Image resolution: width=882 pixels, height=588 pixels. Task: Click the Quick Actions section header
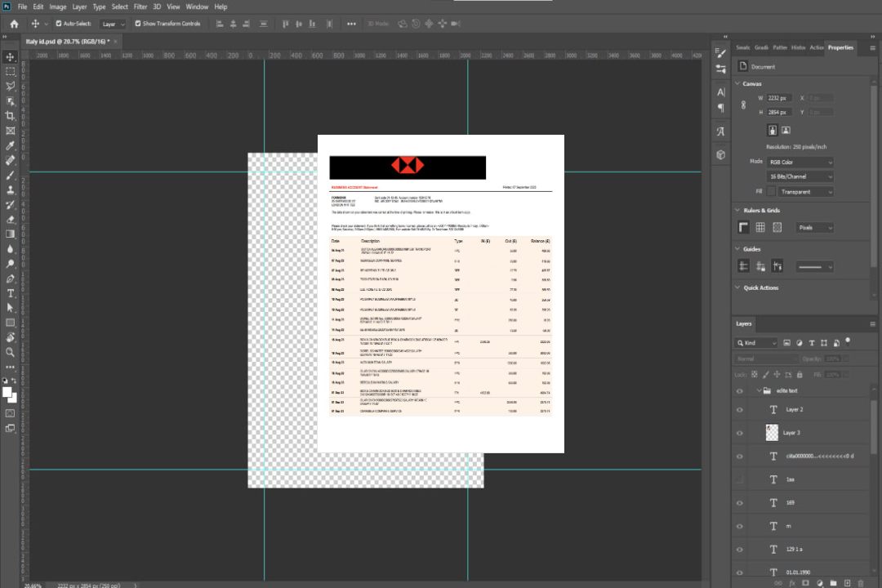[x=760, y=287]
